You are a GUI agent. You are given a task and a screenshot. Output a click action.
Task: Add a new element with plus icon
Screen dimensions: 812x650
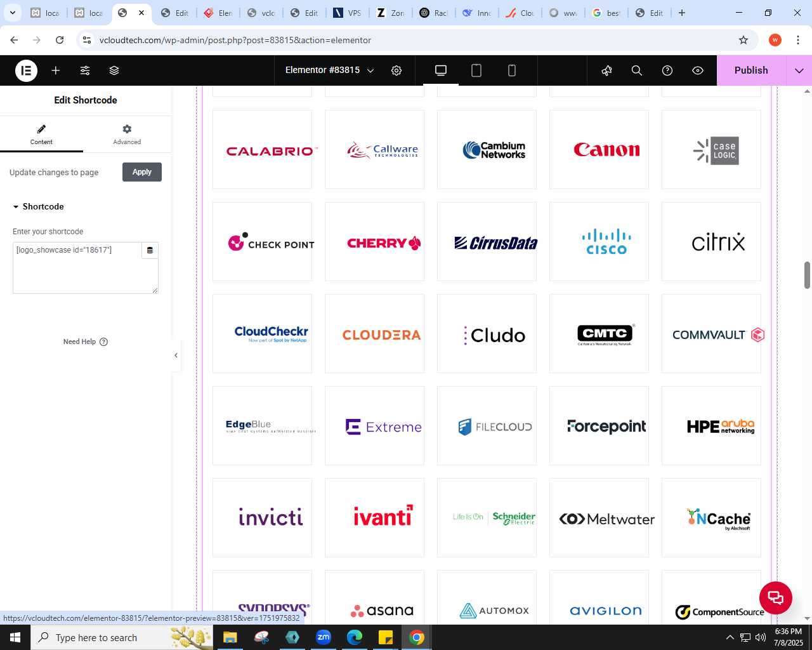click(x=56, y=70)
